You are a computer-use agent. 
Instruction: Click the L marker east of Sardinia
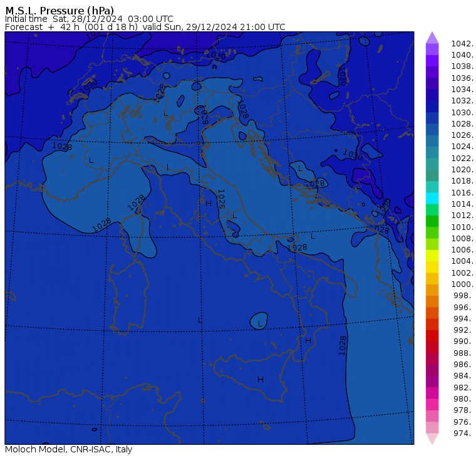[x=200, y=320]
